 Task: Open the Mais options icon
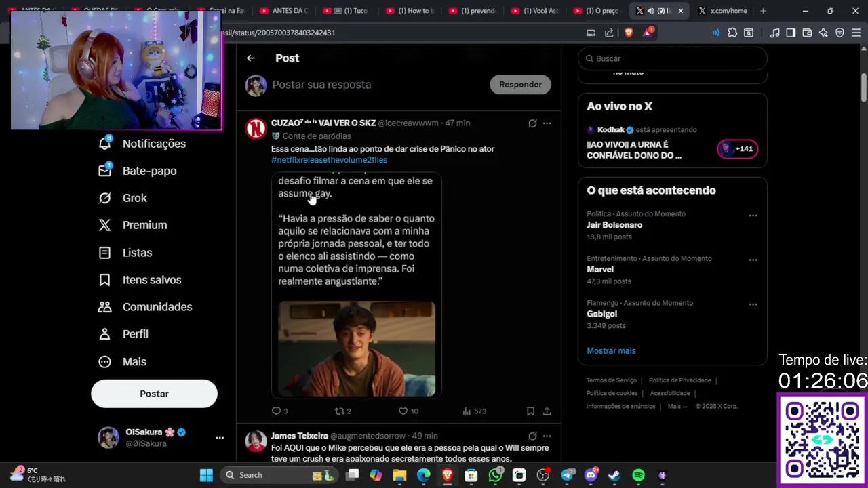tap(104, 362)
